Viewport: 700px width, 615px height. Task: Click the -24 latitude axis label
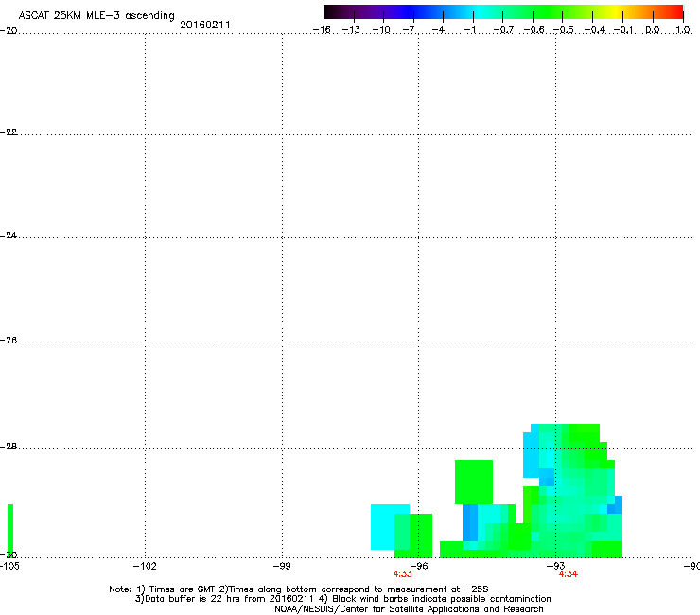[x=9, y=236]
